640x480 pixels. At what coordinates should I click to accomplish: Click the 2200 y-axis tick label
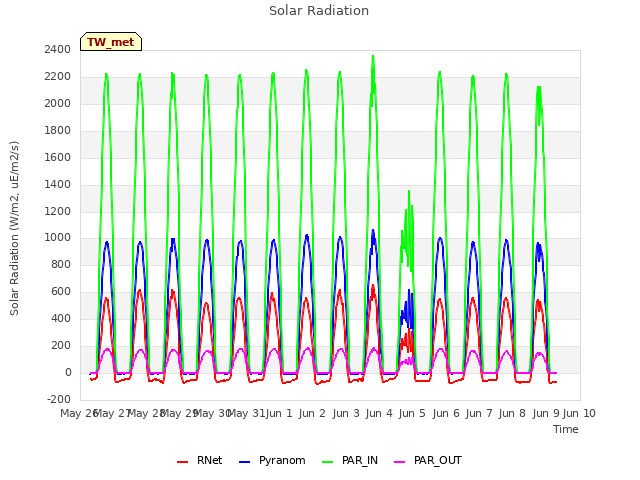coord(58,76)
